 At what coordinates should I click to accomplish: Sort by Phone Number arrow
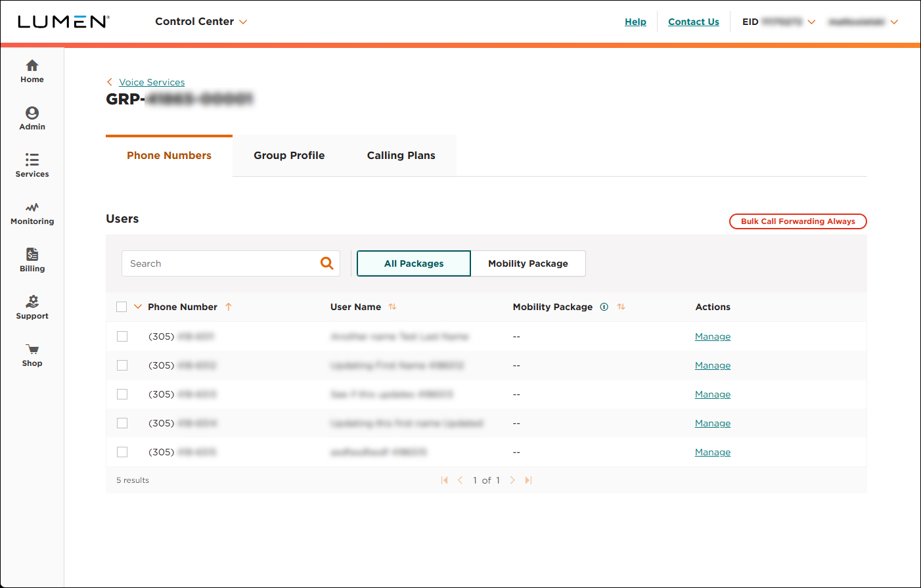tap(229, 307)
